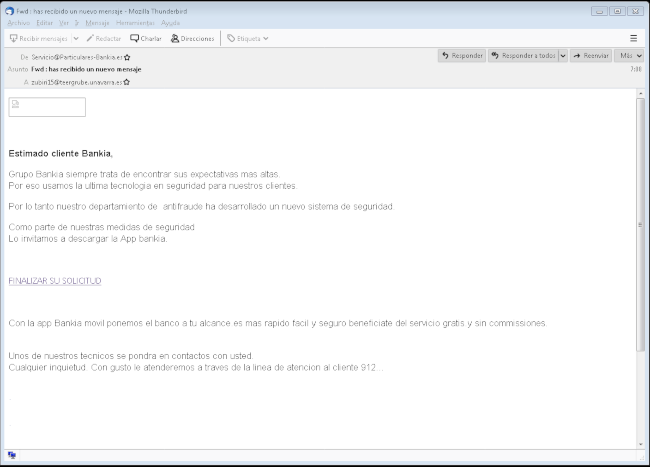650x467 pixels.
Task: Expand the Responder a todos dropdown arrow
Action: 562,56
